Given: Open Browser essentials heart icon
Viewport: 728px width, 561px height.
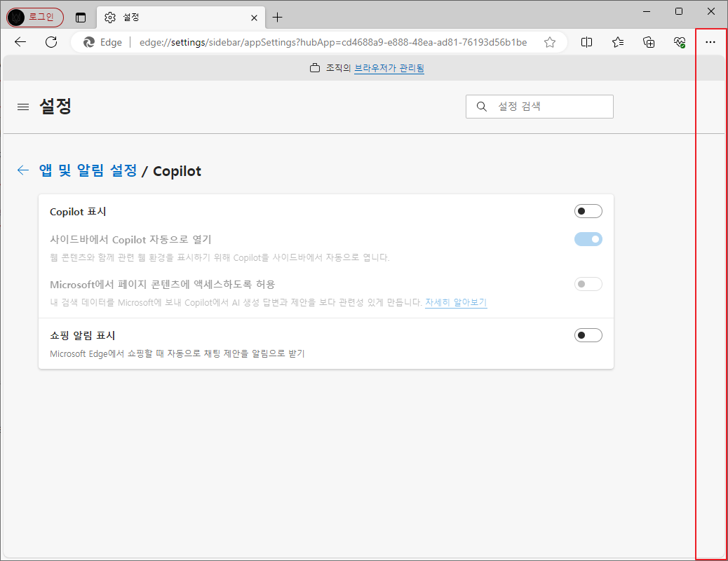Looking at the screenshot, I should tap(680, 42).
